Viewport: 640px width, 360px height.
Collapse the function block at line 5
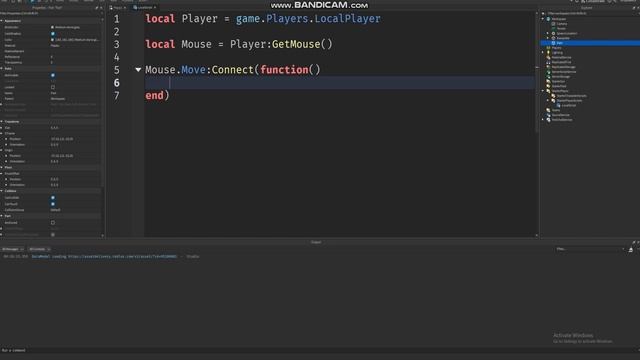coord(138,70)
